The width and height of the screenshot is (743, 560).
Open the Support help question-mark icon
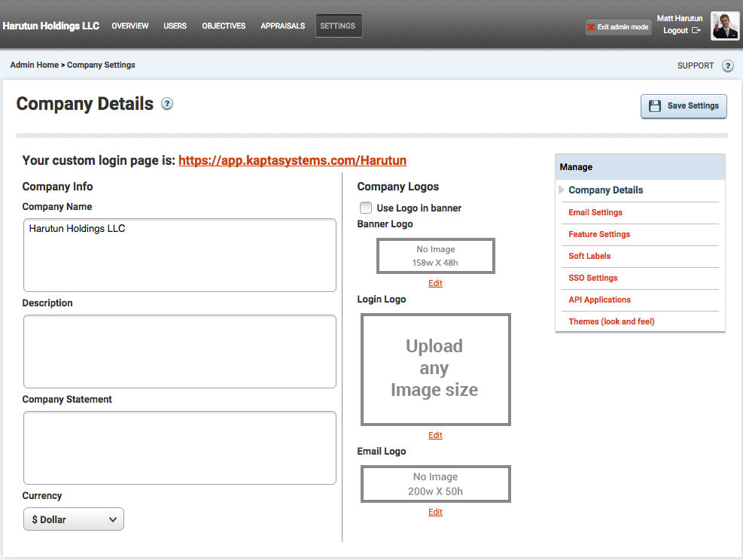click(727, 65)
